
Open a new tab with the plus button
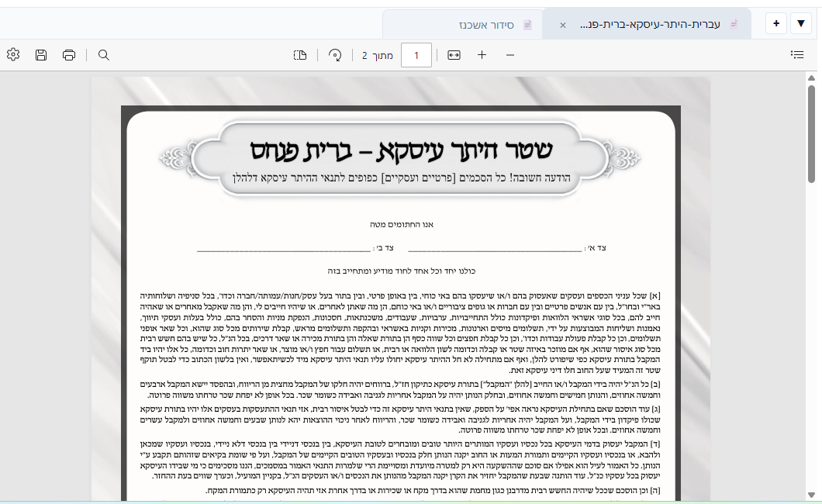point(775,23)
